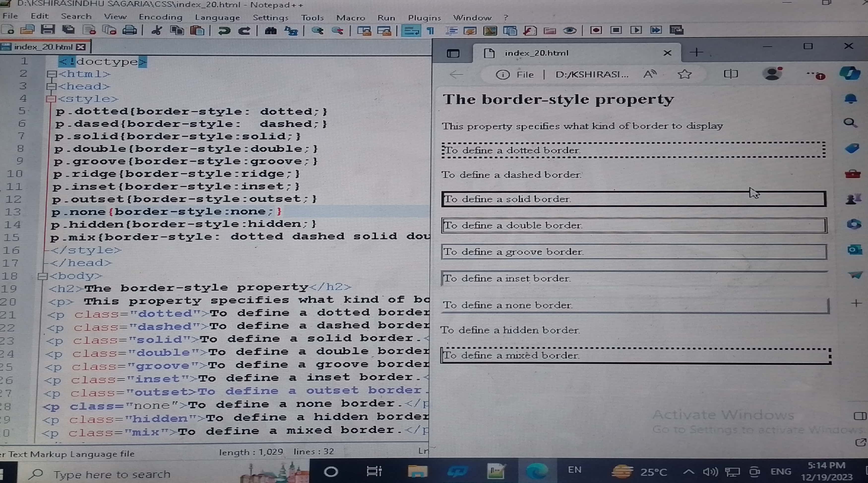Click the Print icon in Notepad++ toolbar

point(129,30)
